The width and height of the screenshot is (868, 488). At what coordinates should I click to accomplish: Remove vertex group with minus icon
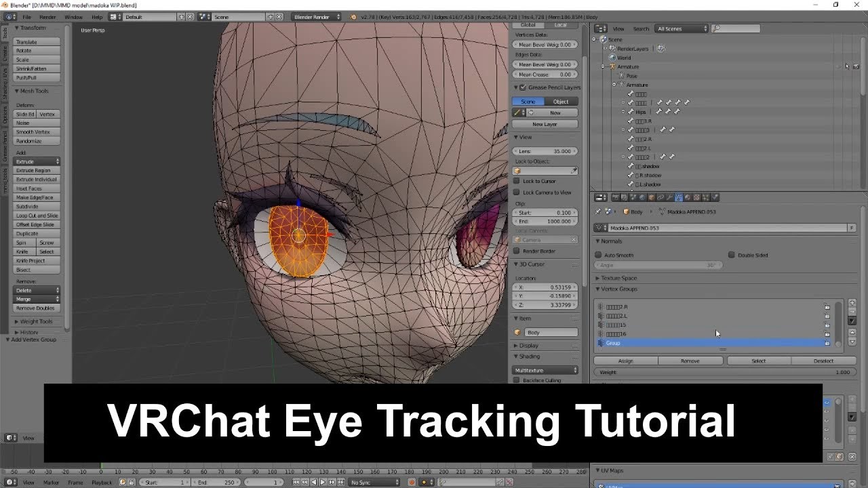[x=852, y=312]
